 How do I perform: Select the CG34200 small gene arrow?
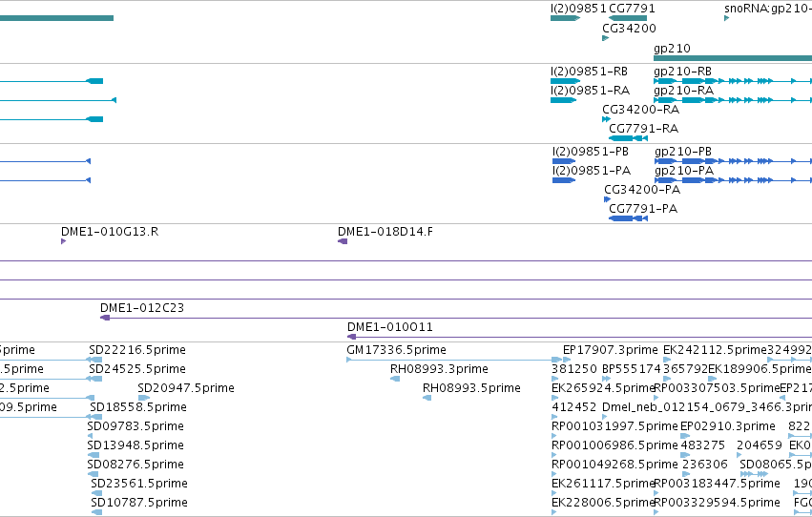tap(605, 38)
